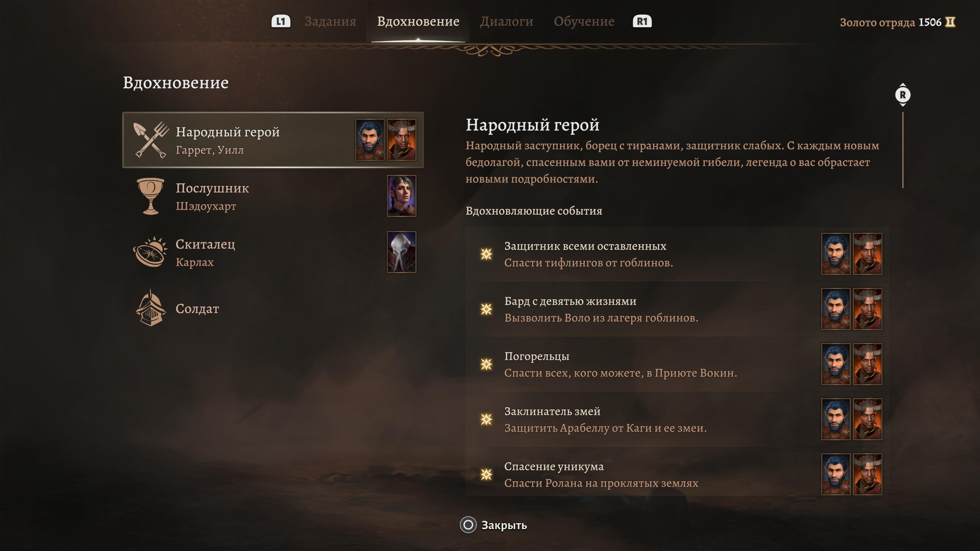
Task: Switch to the Задания tab
Action: tap(330, 21)
